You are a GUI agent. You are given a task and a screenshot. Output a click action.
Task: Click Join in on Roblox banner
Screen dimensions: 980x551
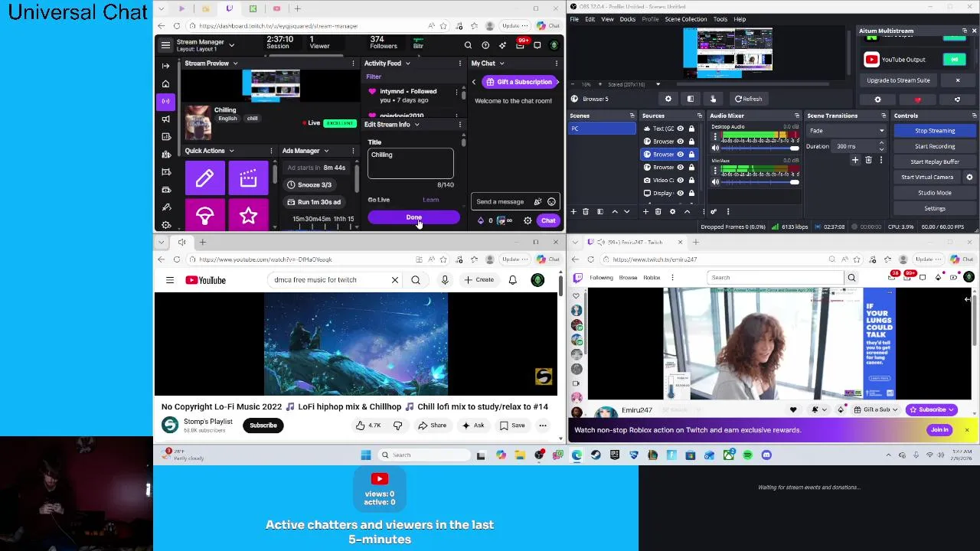pos(939,430)
